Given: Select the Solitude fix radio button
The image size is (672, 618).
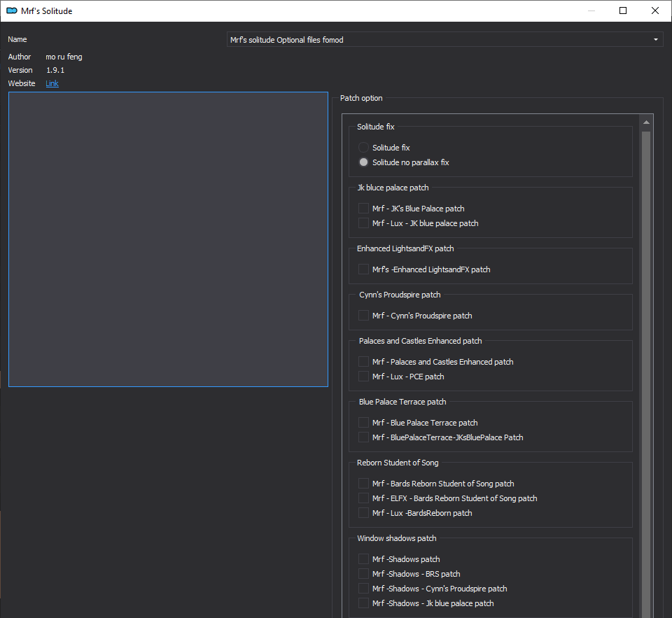Looking at the screenshot, I should 363,148.
